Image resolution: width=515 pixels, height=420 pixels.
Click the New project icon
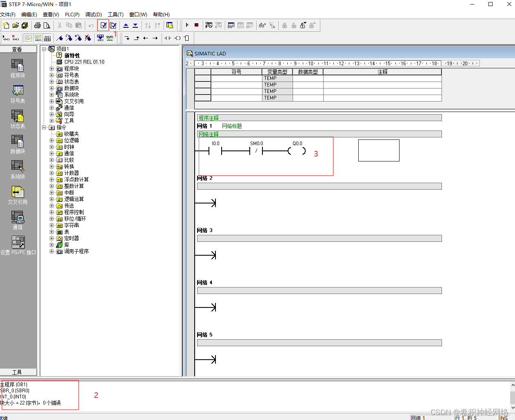6,25
